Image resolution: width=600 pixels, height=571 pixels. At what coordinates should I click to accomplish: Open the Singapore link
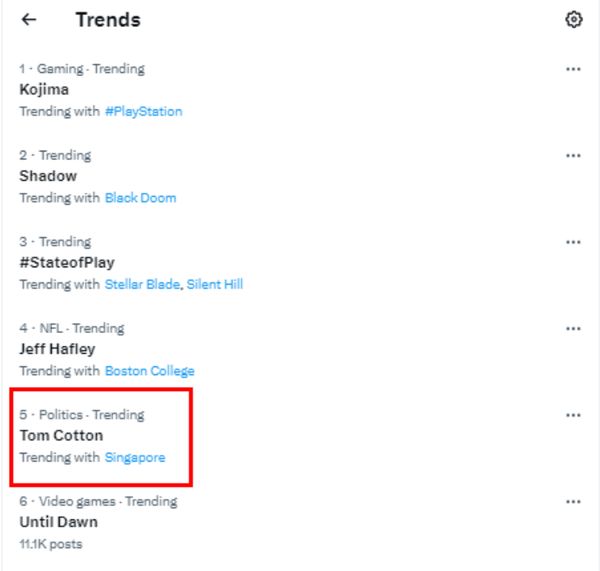coord(135,457)
